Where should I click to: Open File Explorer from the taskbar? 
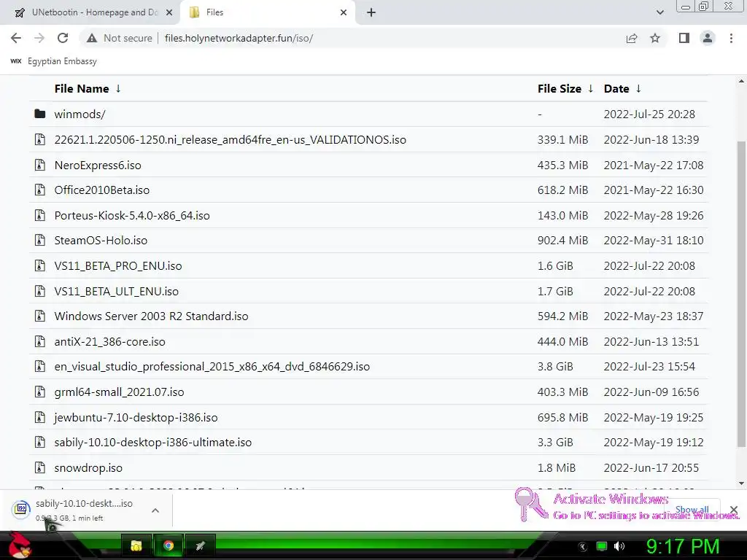(136, 545)
